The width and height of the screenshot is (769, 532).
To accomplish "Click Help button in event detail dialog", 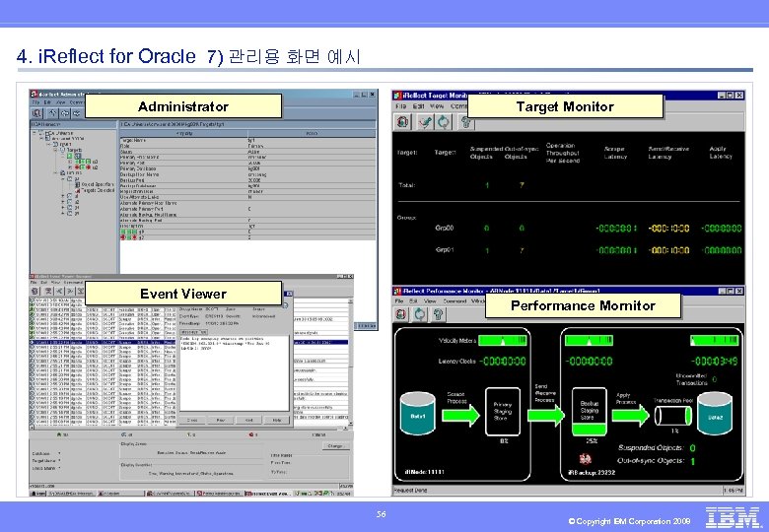I will click(277, 420).
